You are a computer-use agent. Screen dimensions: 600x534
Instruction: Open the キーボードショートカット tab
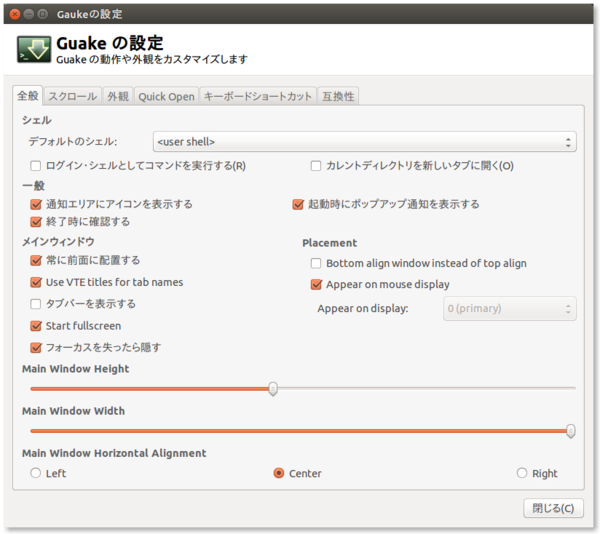[x=258, y=96]
